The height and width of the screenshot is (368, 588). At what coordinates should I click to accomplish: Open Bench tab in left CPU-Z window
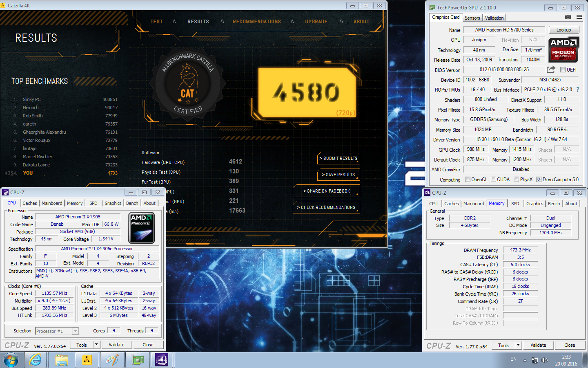point(132,203)
